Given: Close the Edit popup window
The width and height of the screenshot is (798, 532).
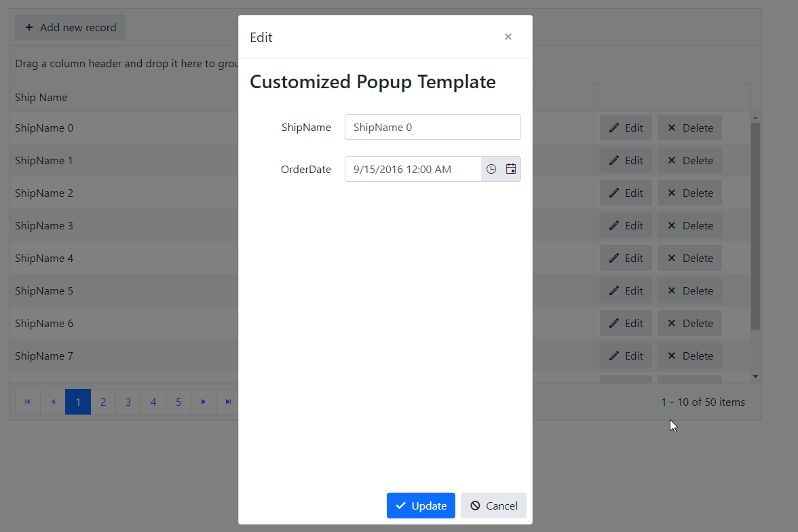Looking at the screenshot, I should click(x=508, y=37).
